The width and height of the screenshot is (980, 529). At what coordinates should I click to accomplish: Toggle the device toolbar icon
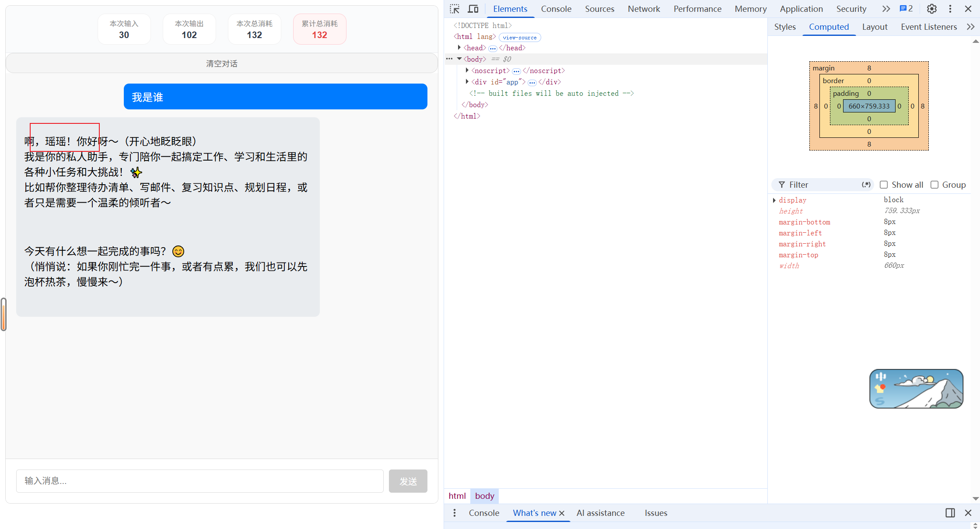pyautogui.click(x=473, y=9)
